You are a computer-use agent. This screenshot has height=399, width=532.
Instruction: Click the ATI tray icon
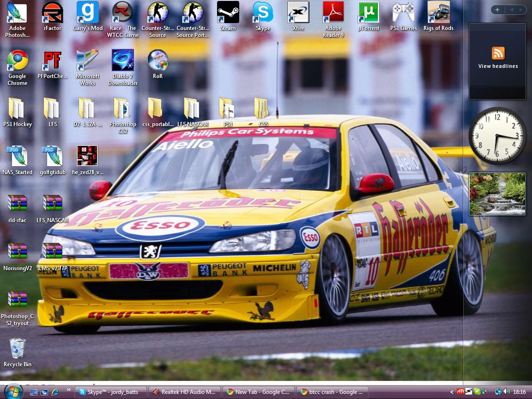pyautogui.click(x=460, y=392)
